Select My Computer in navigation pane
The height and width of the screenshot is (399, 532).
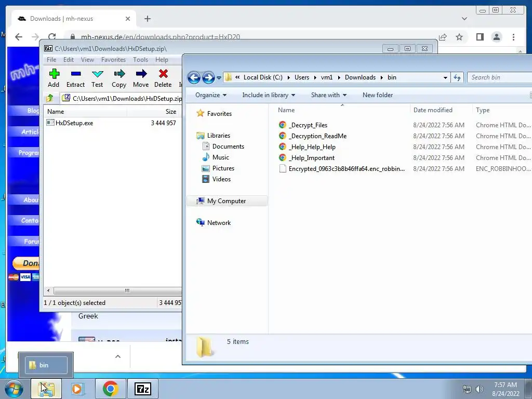pyautogui.click(x=227, y=201)
